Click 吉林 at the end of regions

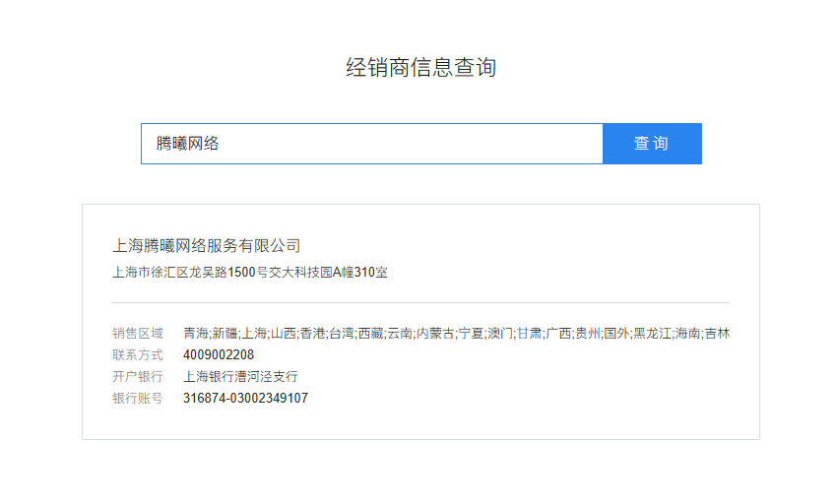pos(718,334)
